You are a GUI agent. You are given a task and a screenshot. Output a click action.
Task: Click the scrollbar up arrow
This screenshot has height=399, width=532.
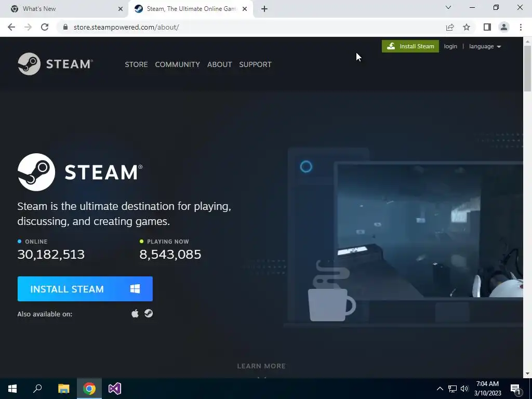527,41
